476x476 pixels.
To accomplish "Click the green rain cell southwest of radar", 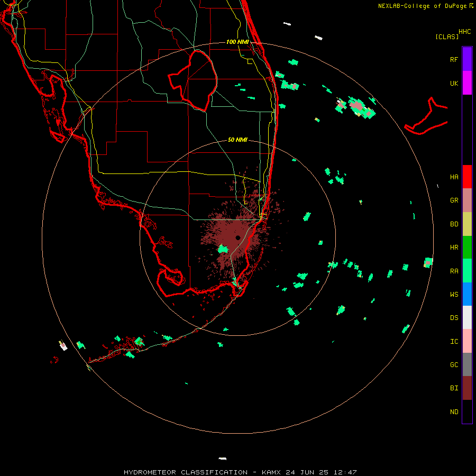I will pyautogui.click(x=223, y=249).
